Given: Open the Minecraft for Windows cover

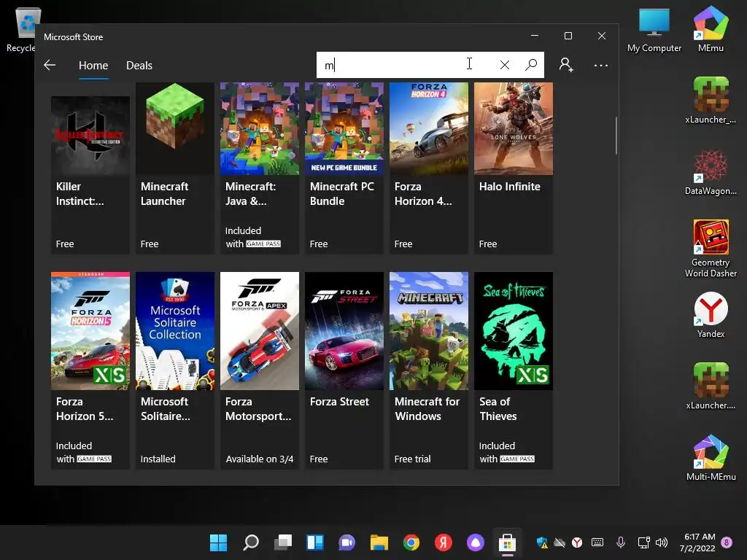Looking at the screenshot, I should [429, 331].
